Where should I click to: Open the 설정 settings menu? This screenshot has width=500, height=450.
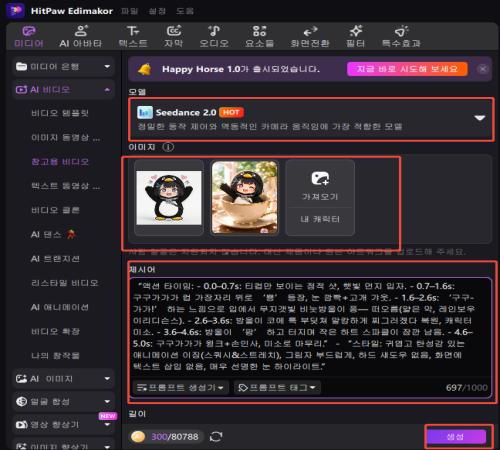157,11
